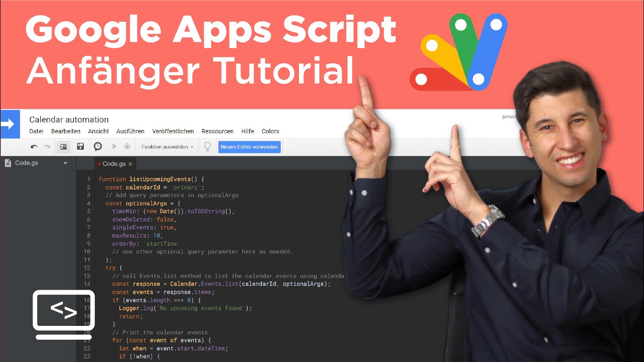Click the let when = event.start.dateTime line
Image resolution: width=644 pixels, height=362 pixels.
[173, 348]
